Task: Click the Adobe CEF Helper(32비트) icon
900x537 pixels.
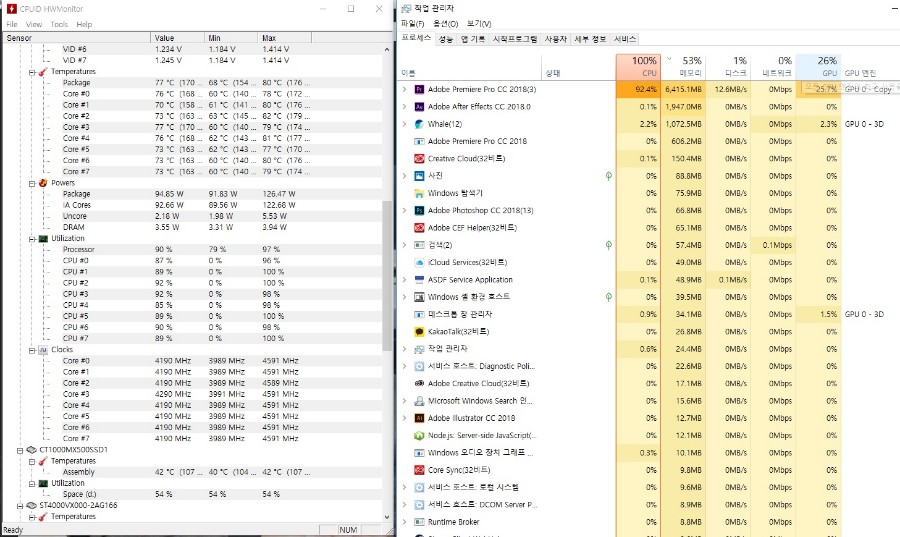Action: coord(419,228)
